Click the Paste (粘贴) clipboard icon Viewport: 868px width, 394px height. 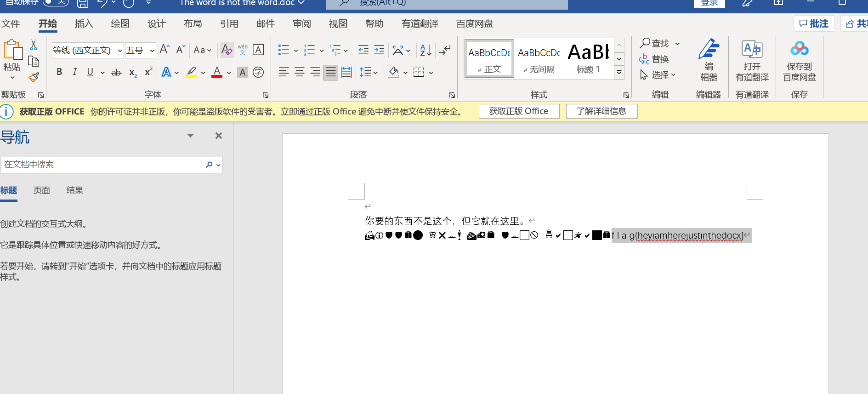(12, 51)
